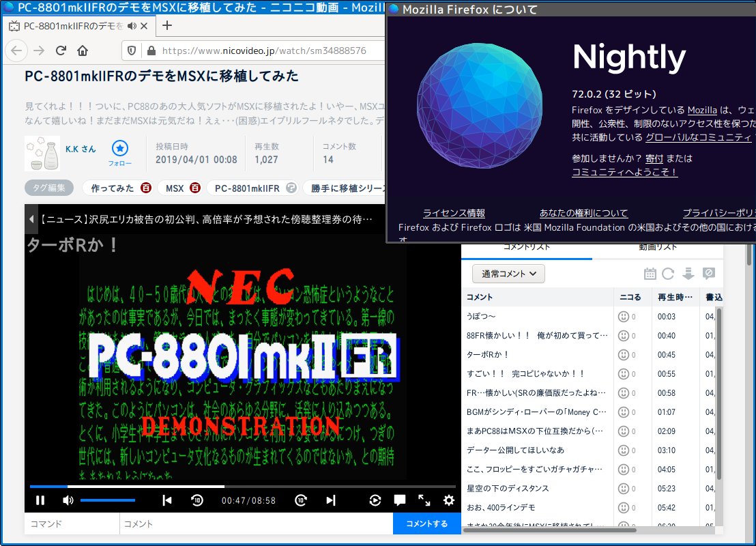Pause the video playback

coord(40,500)
